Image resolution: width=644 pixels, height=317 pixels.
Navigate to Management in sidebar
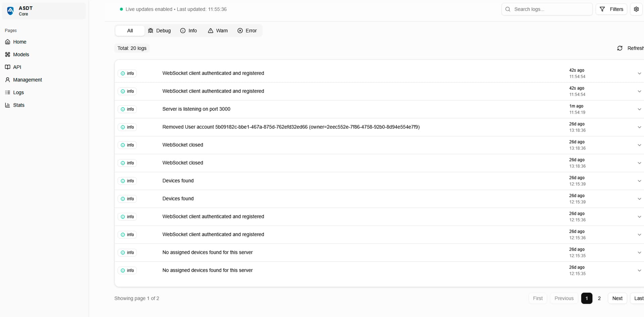coord(27,80)
